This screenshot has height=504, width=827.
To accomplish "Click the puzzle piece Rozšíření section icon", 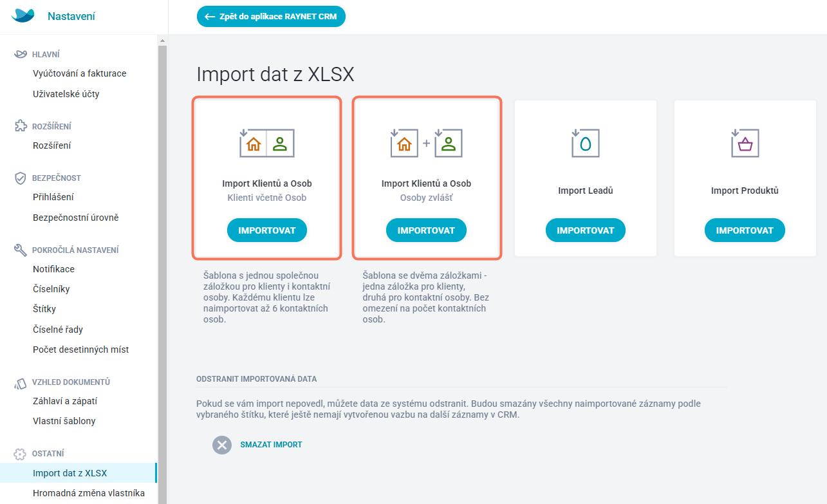I will click(21, 126).
